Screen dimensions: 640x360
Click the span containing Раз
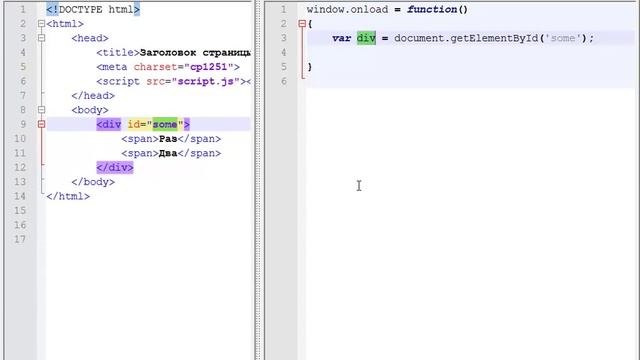[x=171, y=139]
